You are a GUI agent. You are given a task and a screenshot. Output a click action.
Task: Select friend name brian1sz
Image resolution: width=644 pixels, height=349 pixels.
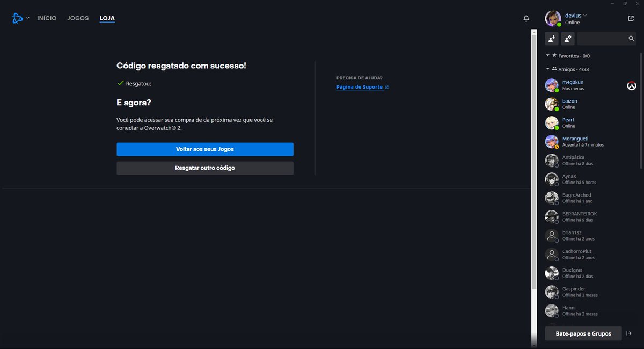(572, 232)
